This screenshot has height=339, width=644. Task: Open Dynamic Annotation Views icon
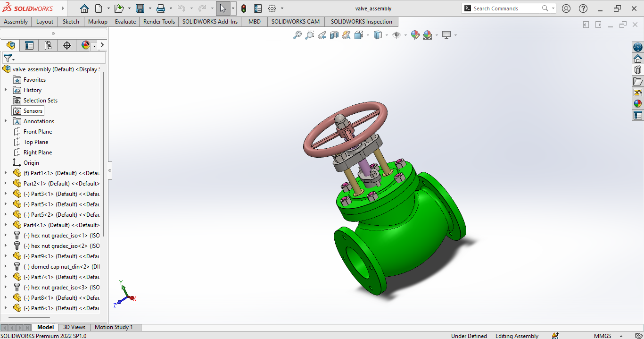347,35
